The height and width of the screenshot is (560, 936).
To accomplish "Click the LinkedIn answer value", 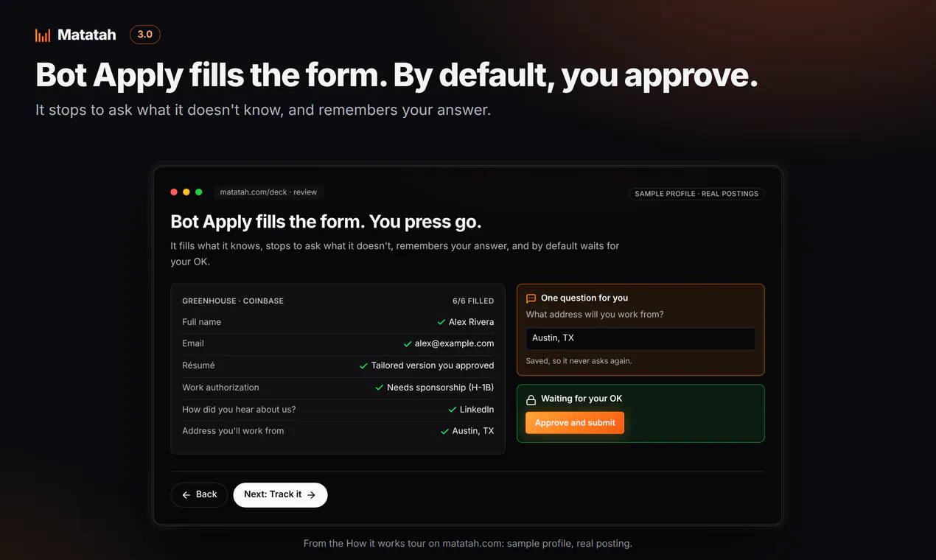I will 477,410.
